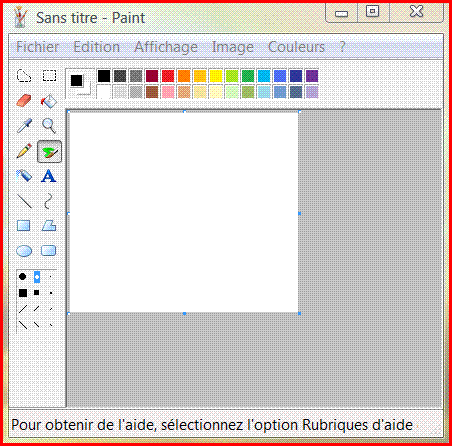This screenshot has height=446, width=452.
Task: Choose the Pencil tool
Action: point(24,151)
